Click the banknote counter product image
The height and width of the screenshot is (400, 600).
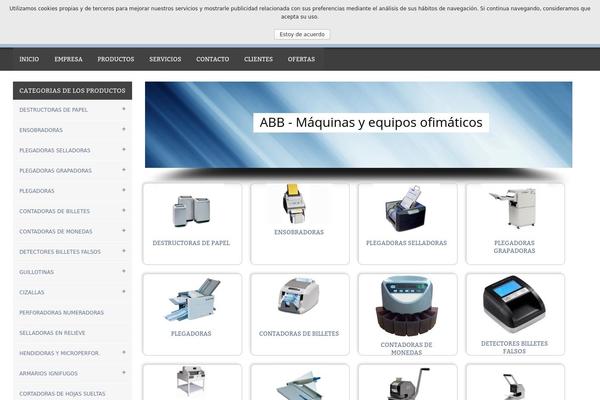(x=298, y=296)
